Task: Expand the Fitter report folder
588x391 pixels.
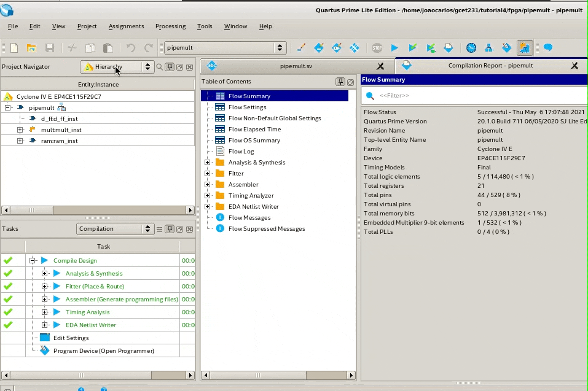Action: coord(208,174)
